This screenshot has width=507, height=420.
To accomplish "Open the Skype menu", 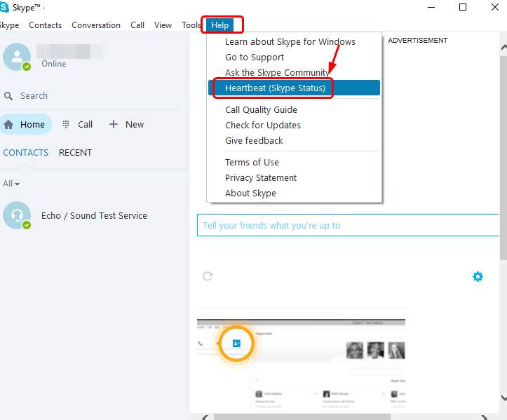I will click(9, 25).
